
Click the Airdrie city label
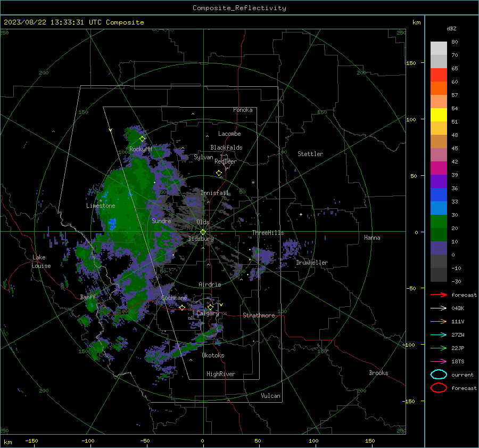pyautogui.click(x=210, y=284)
